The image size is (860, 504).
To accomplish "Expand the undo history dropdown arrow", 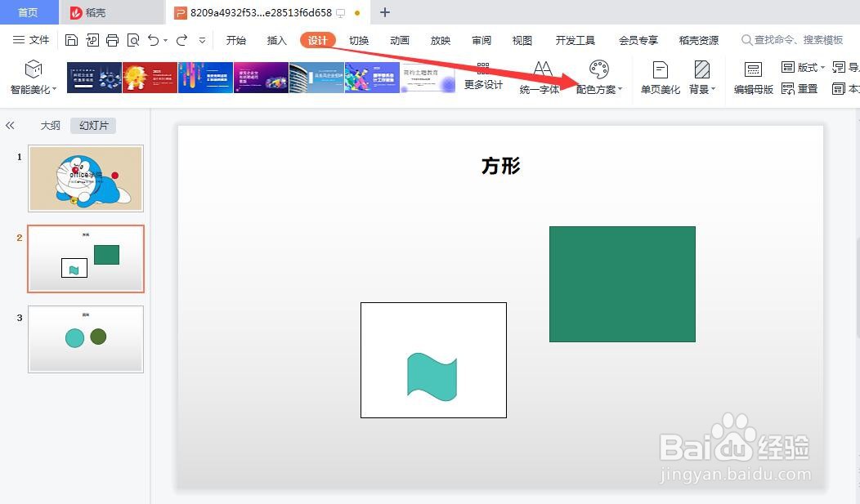I will 165,39.
